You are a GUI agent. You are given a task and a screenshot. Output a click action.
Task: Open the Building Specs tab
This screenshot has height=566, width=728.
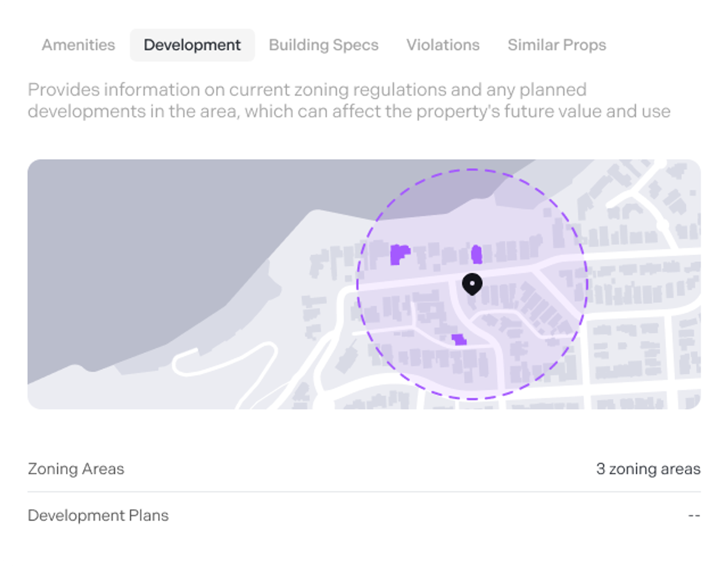pos(324,45)
